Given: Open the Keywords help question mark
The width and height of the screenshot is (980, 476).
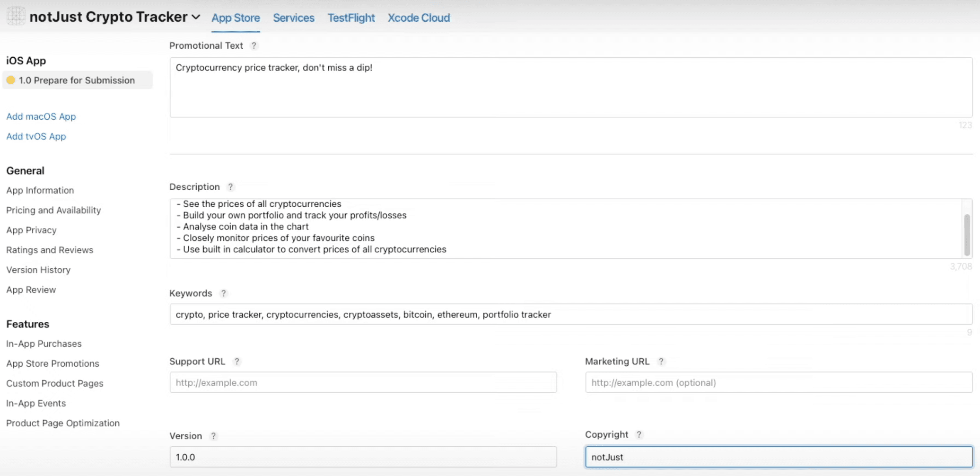Looking at the screenshot, I should click(223, 293).
